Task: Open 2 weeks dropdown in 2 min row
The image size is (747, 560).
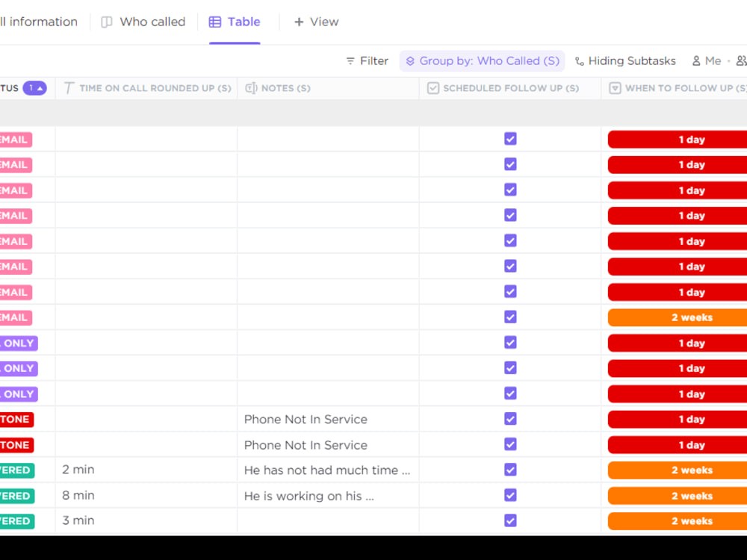Action: tap(677, 470)
